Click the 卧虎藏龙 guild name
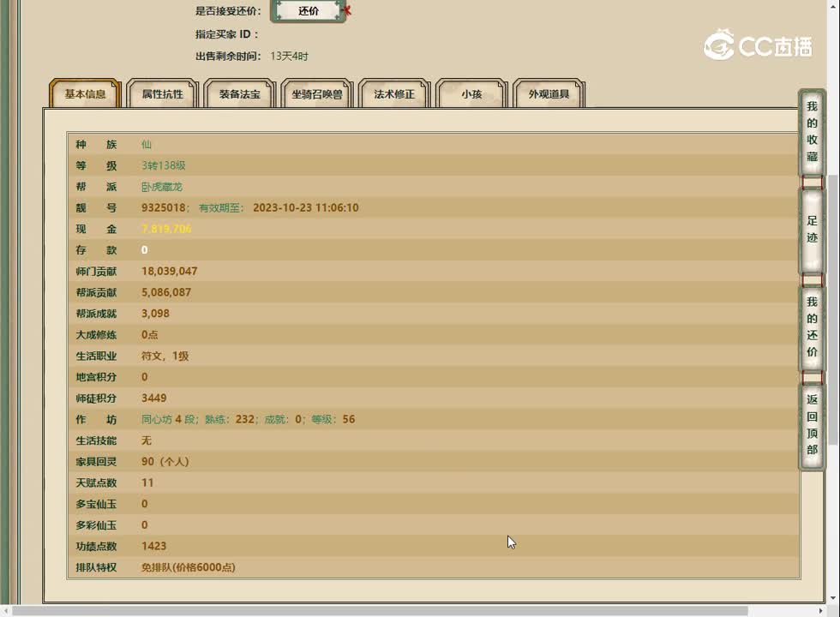 [x=162, y=187]
